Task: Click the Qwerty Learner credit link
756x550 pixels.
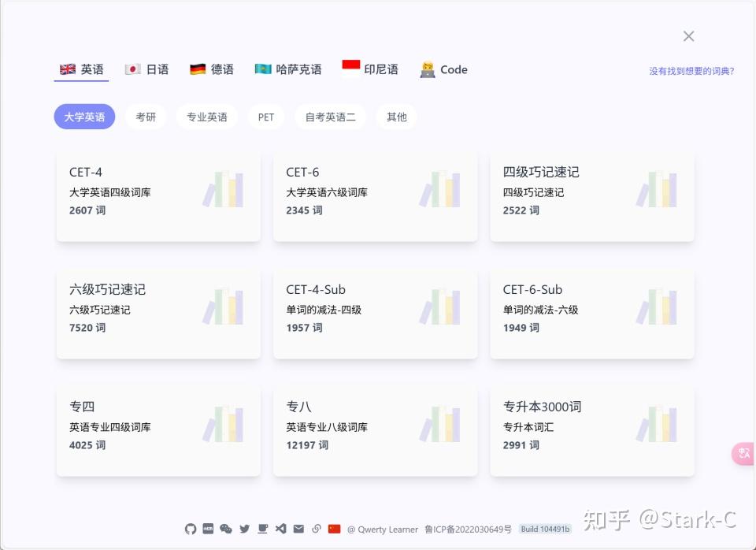Action: (385, 529)
